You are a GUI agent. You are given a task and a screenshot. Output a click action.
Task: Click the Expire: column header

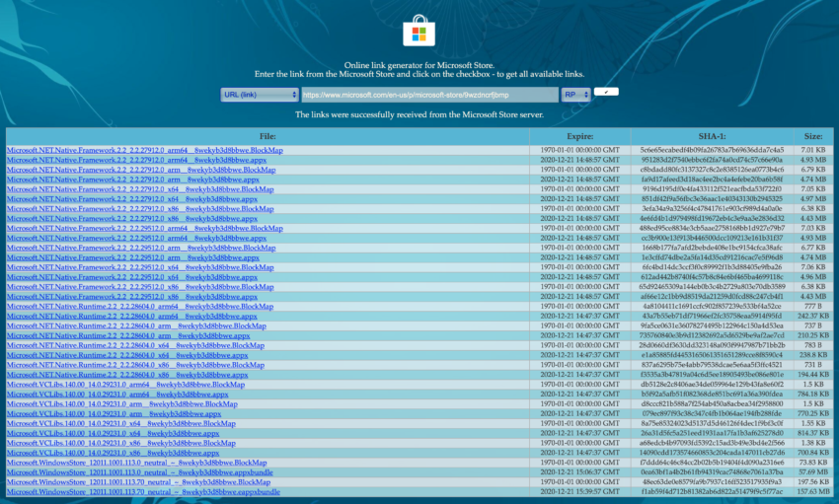coord(580,136)
